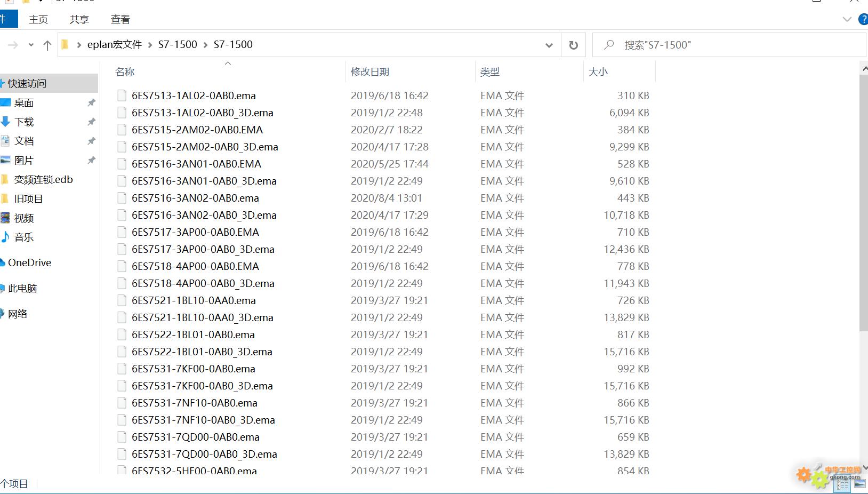The height and width of the screenshot is (494, 868).
Task: Select file icon of 6ES7522-1BL01-0AB0.ema
Action: click(x=122, y=334)
